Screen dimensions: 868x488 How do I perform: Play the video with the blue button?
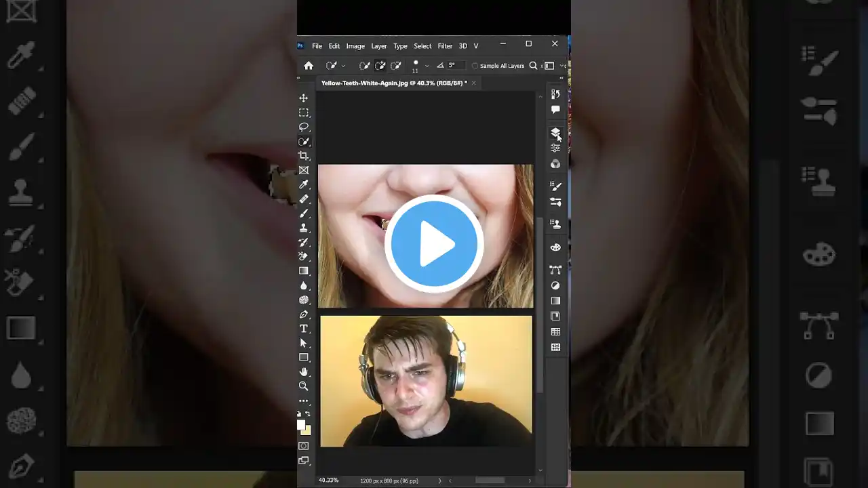434,244
